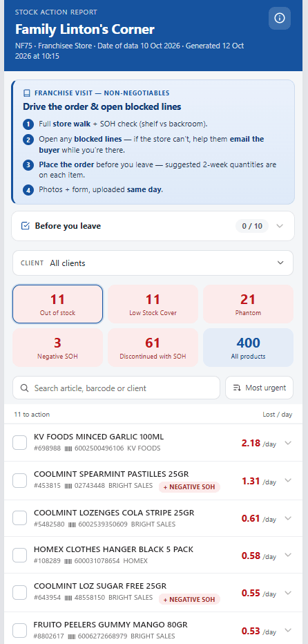Image resolution: width=308 pixels, height=644 pixels.
Task: Click the sort icon beside Most urgent
Action: coord(237,388)
